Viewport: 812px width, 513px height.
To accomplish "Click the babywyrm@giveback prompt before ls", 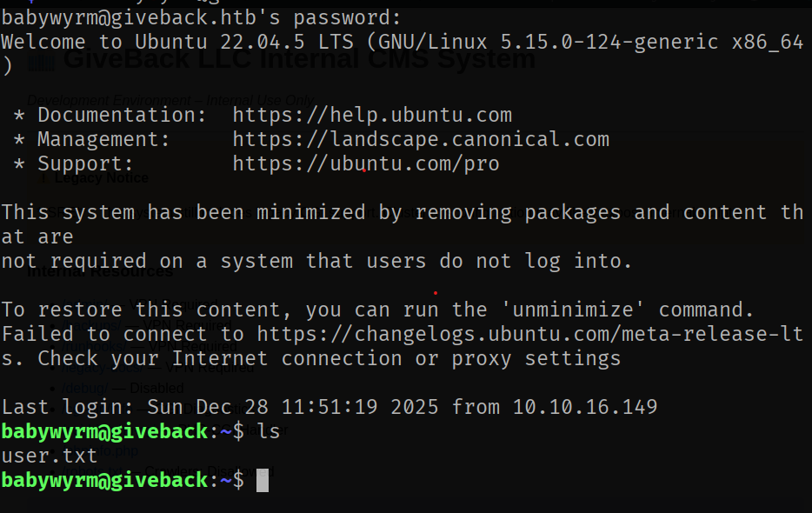I will 104,431.
